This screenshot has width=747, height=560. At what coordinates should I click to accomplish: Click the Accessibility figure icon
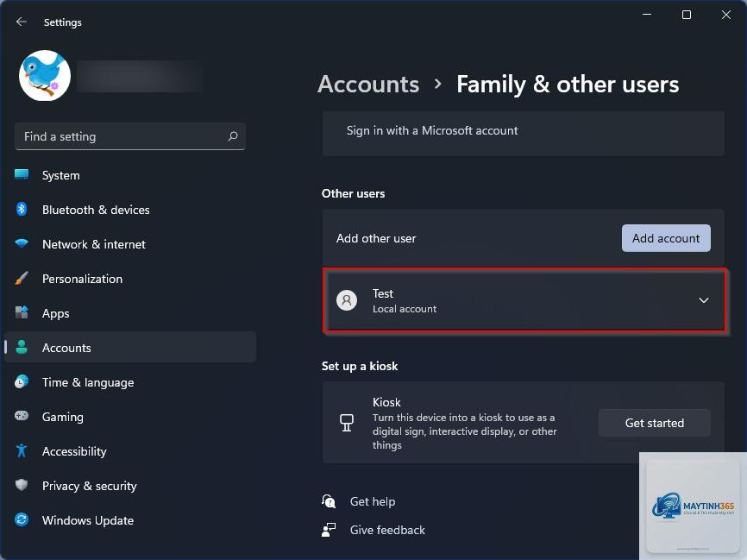coord(22,450)
